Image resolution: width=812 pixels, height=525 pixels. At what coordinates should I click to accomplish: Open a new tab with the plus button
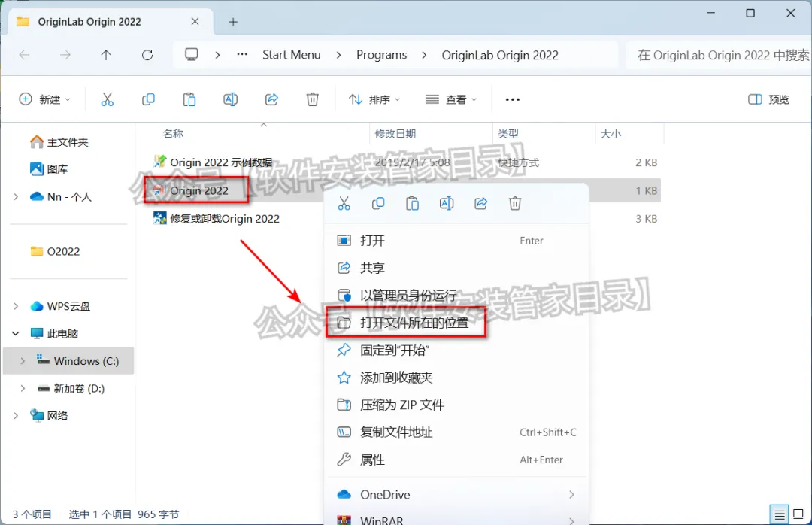[x=233, y=22]
